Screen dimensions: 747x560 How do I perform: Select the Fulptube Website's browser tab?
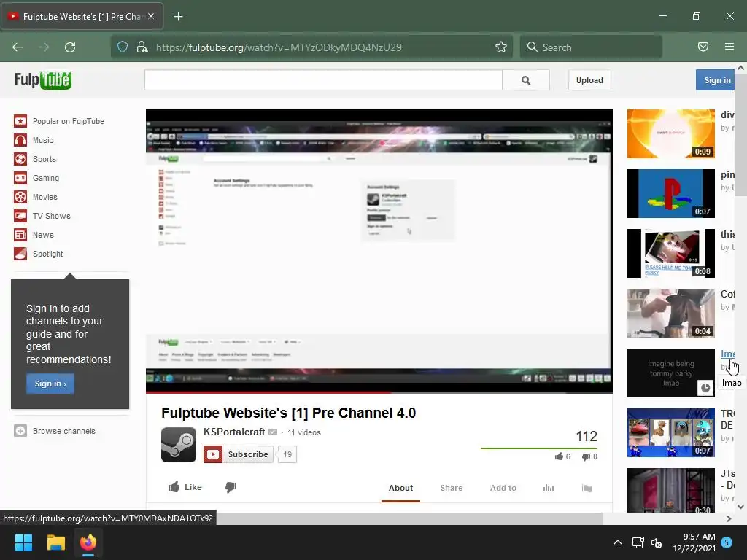coord(82,17)
